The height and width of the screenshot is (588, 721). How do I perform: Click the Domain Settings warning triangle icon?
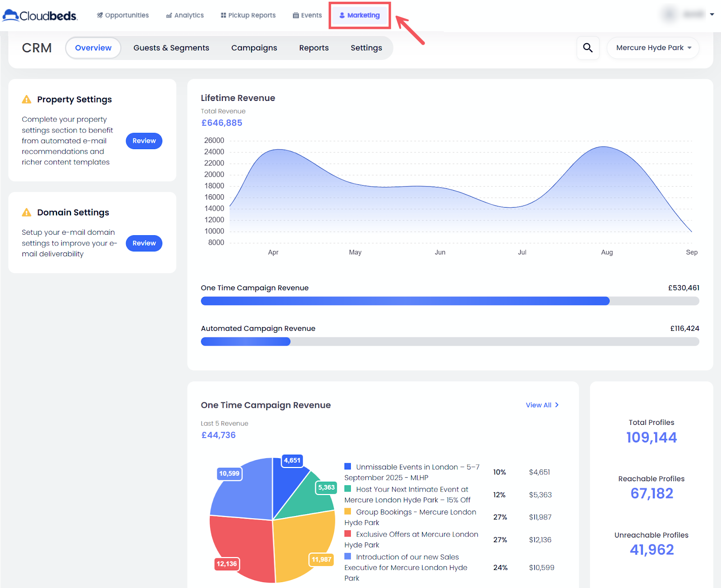(27, 212)
